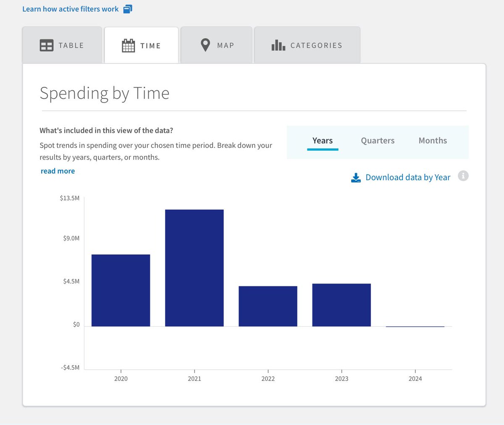The height and width of the screenshot is (425, 504).
Task: Click the bar chart Categories icon
Action: point(278,45)
